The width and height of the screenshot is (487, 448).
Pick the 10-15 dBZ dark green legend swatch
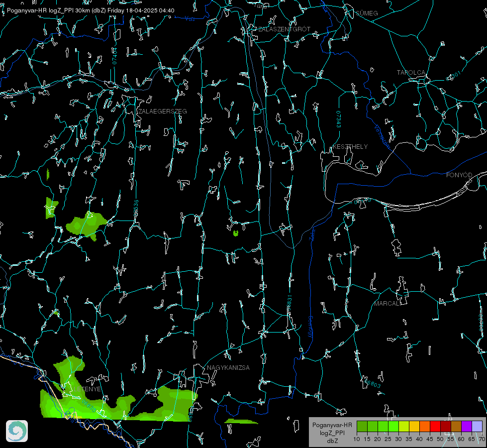362,426
